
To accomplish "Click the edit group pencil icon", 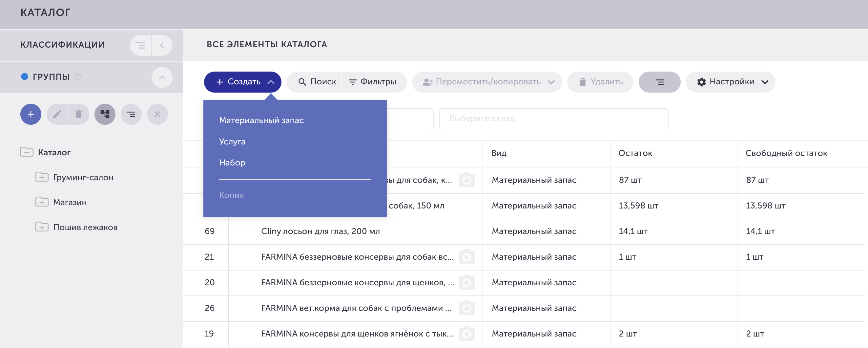I will pyautogui.click(x=57, y=114).
